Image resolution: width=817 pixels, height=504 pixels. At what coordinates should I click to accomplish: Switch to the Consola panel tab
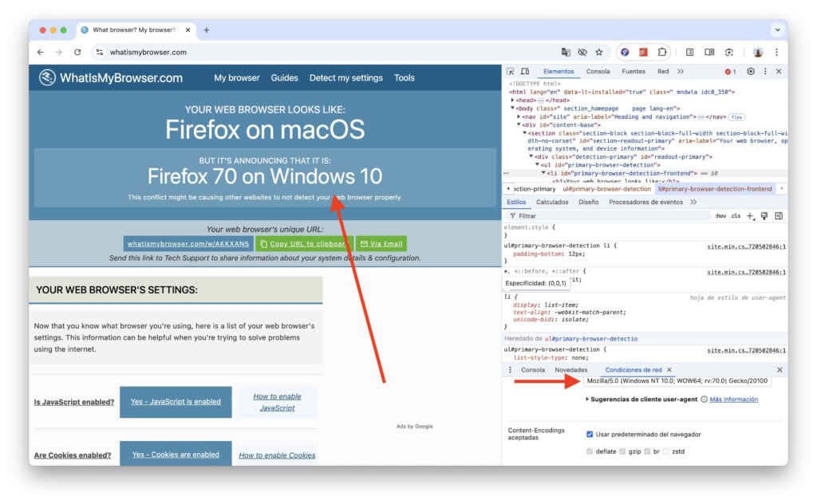point(598,71)
